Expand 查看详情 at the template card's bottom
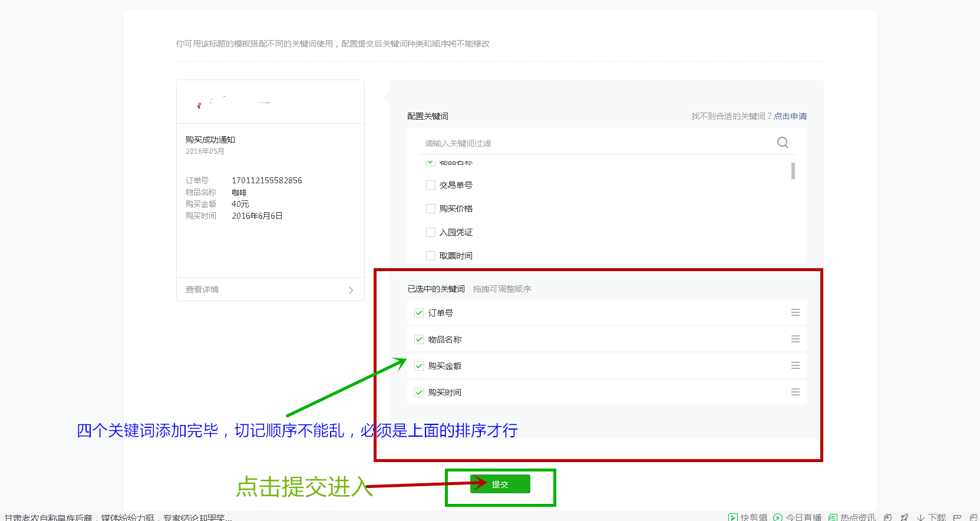This screenshot has width=980, height=521. [x=270, y=289]
